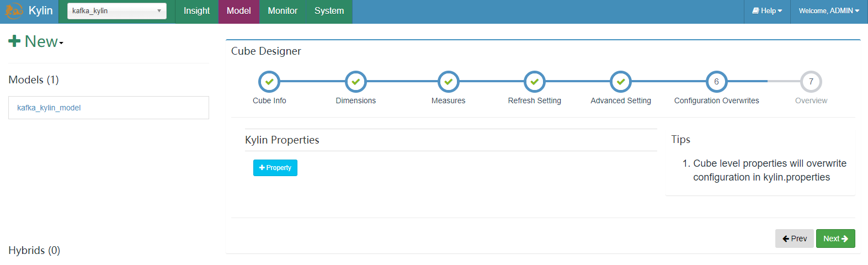This screenshot has height=265, width=868.
Task: Click the Cube Designer title
Action: pos(266,51)
